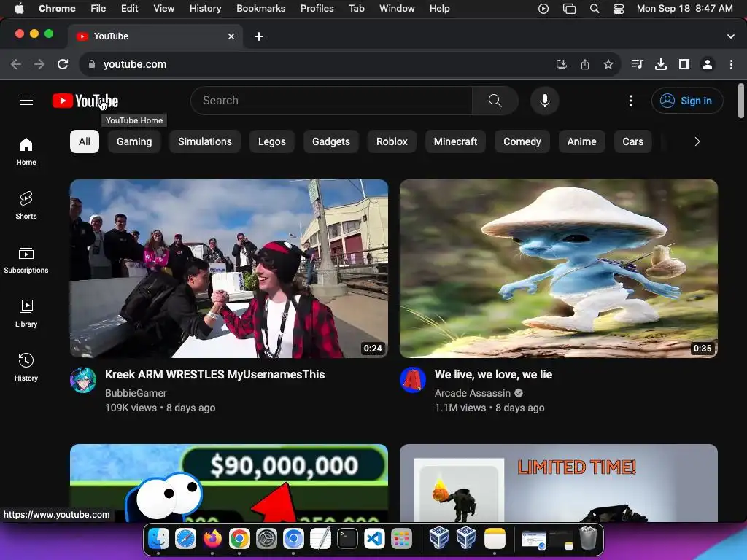Open Finder from the Dock
This screenshot has height=560, width=747.
(158, 539)
